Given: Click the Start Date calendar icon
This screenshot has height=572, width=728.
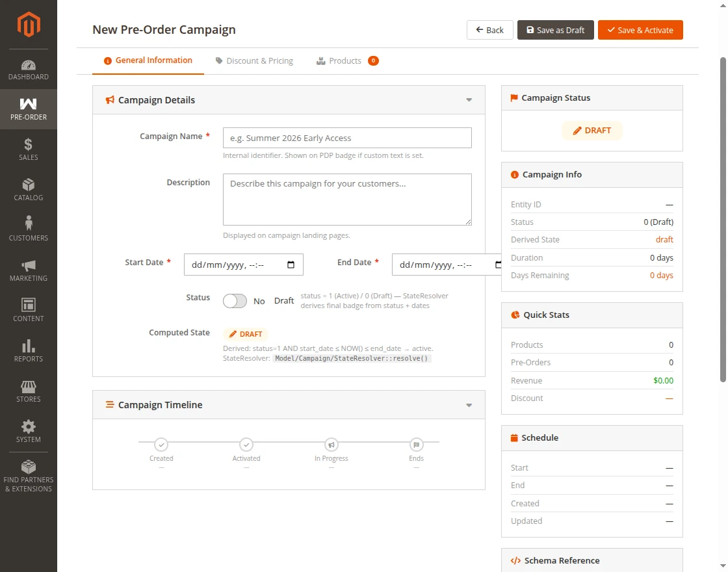Looking at the screenshot, I should (x=291, y=265).
